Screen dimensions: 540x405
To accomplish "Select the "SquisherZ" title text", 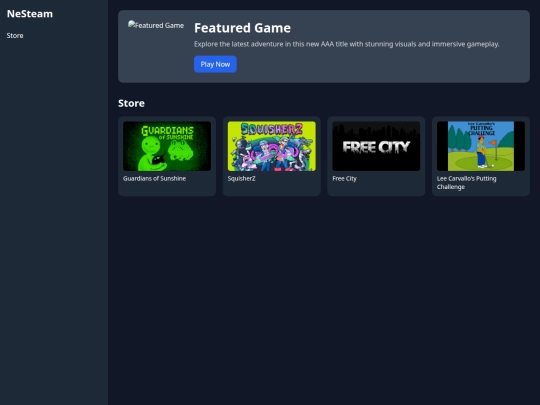I will [242, 178].
